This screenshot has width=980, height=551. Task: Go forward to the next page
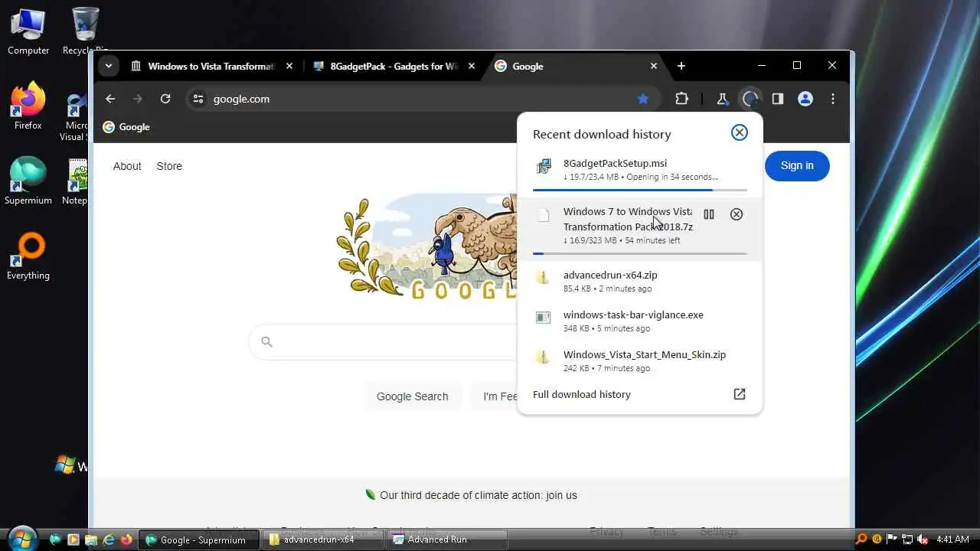coord(138,99)
